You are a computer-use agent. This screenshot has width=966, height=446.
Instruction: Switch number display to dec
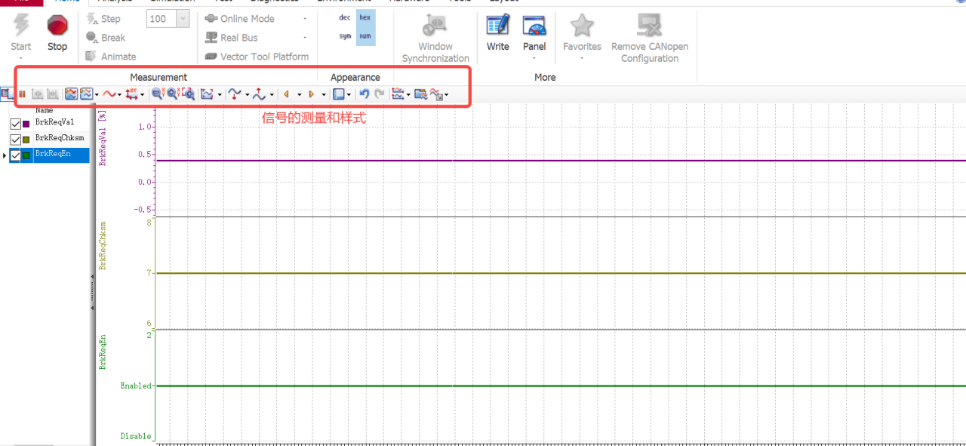pyautogui.click(x=345, y=18)
